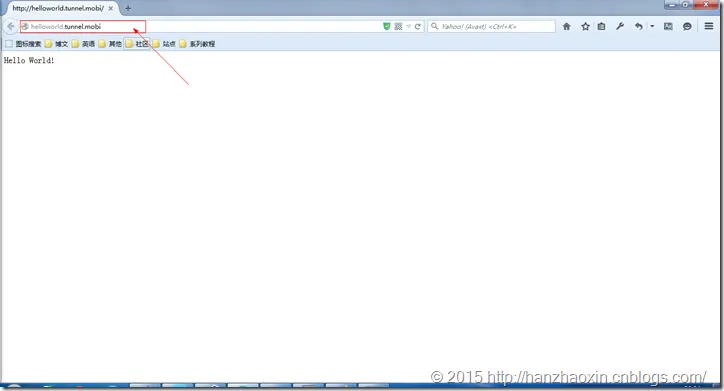Click the green shield security icon
Screen dimensions: 724x391
point(387,26)
